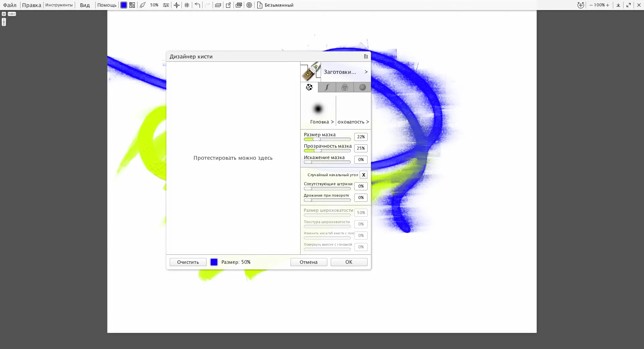Open the layers panel icon
644x349 pixels.
pos(218,5)
